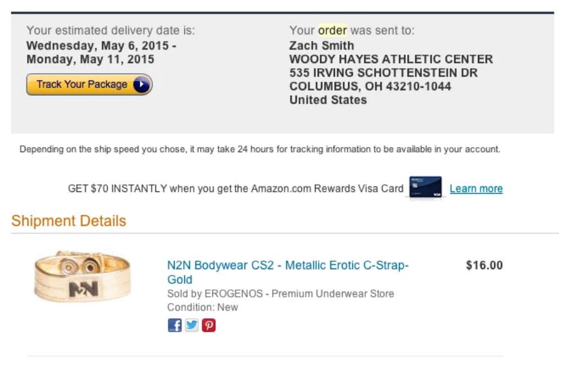Screen dimensions: 585x392
Task: Click the Sold by EROGENOS seller line
Action: click(x=281, y=294)
